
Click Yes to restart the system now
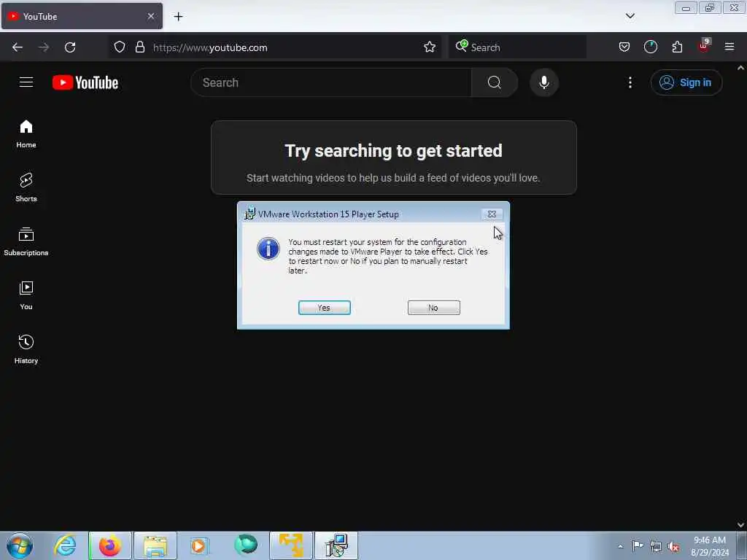click(x=324, y=308)
